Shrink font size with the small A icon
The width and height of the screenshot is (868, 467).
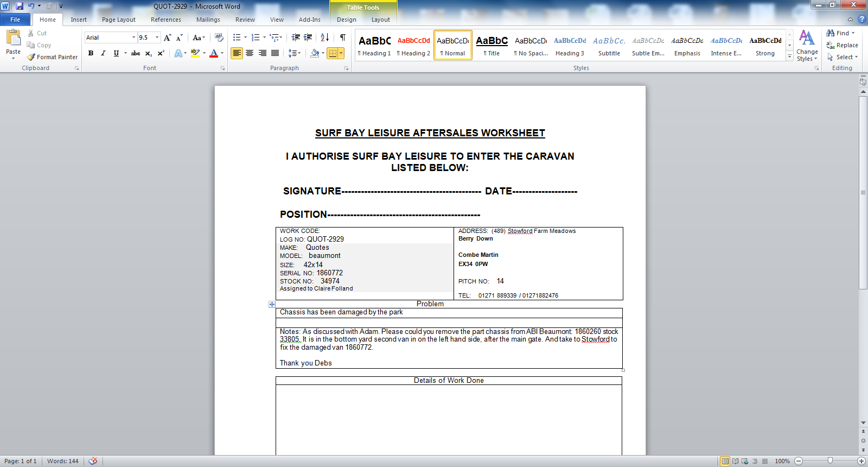(179, 37)
